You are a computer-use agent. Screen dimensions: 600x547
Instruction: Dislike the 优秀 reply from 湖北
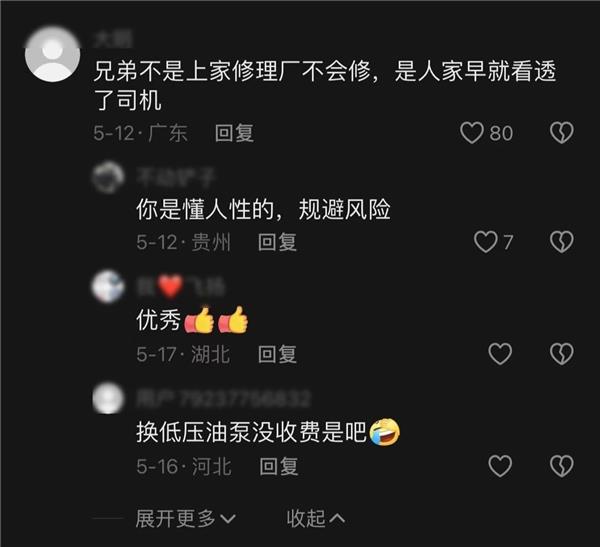tap(561, 354)
